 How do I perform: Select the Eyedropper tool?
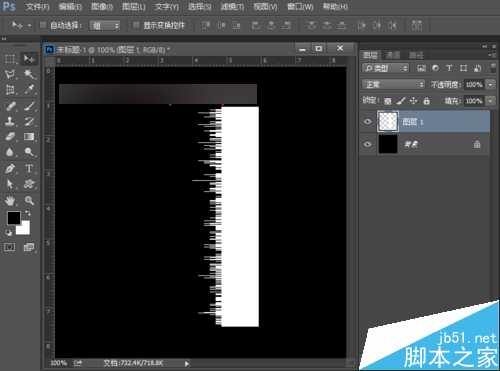tap(29, 89)
